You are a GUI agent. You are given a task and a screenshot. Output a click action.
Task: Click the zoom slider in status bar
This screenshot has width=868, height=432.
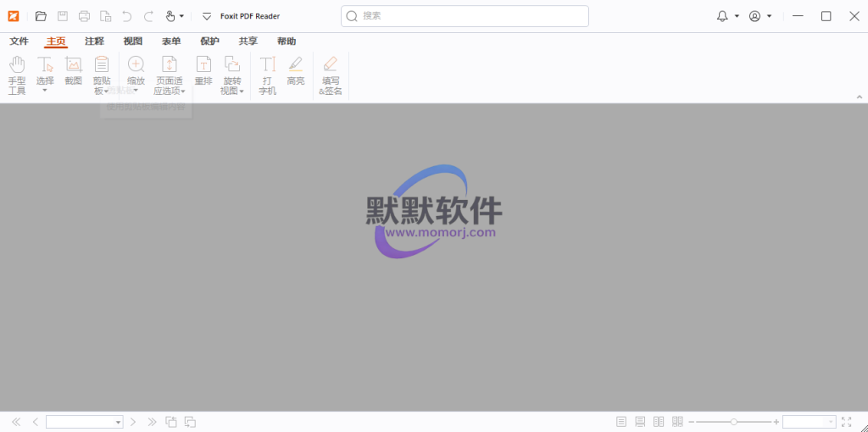(x=733, y=422)
